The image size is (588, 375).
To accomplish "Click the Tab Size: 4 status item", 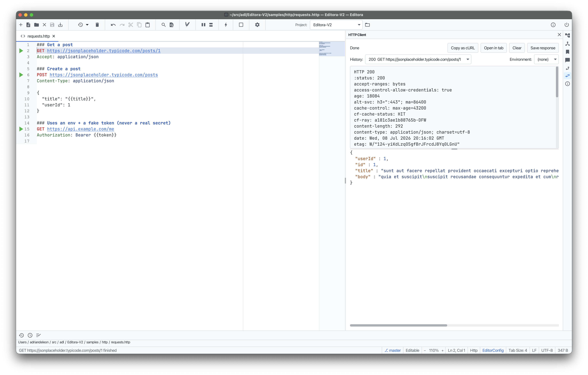I will point(518,350).
